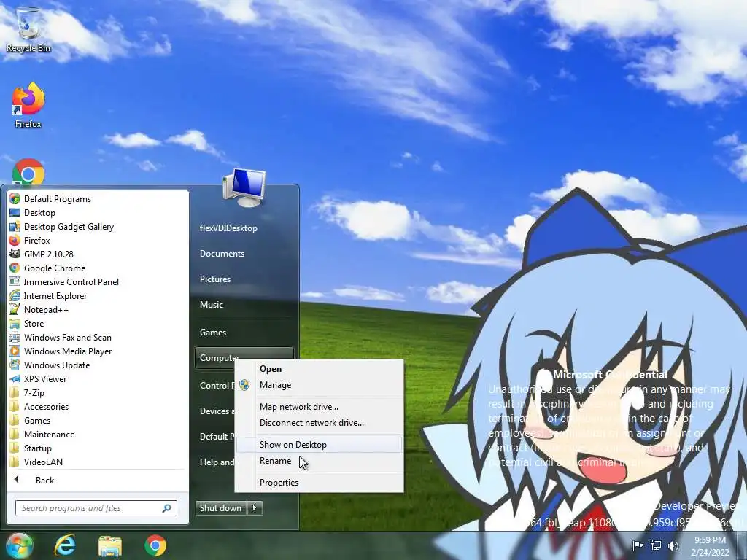Open Chrome from the taskbar
Image resolution: width=747 pixels, height=560 pixels.
155,545
